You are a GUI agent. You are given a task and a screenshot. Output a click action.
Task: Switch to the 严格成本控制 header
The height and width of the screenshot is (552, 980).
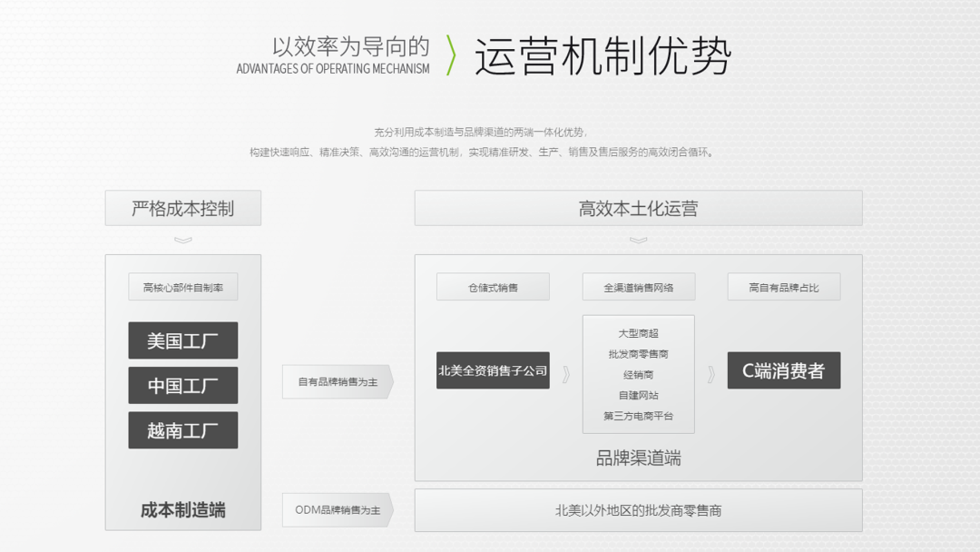pos(183,208)
